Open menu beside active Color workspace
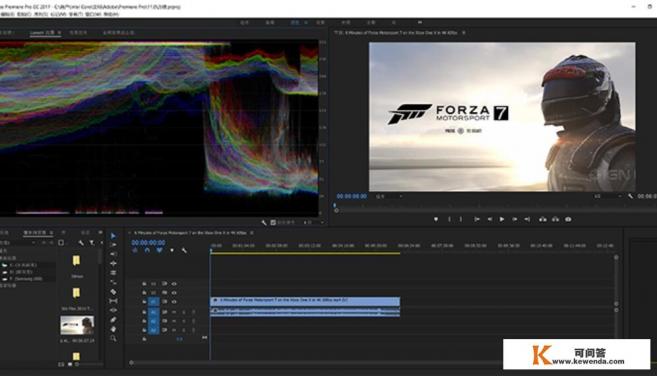This screenshot has width=657, height=376. point(305,23)
